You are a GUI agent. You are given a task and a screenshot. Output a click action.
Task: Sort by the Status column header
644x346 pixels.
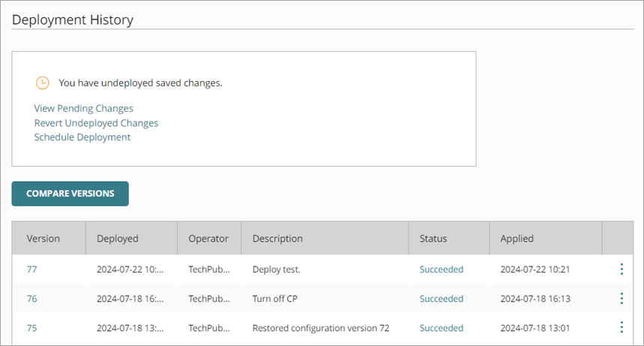coord(433,239)
